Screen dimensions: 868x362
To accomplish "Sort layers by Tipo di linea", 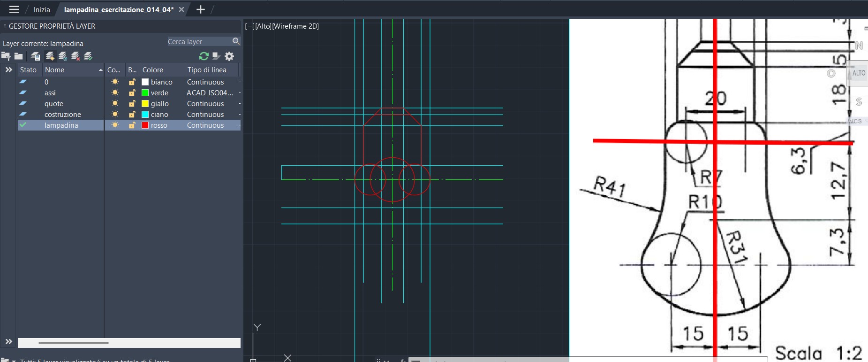I will [212, 69].
